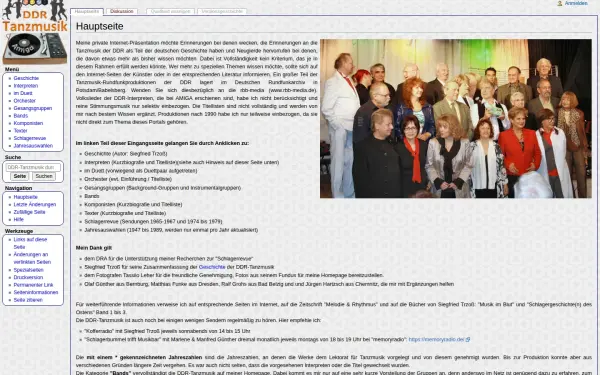Click the Anmelden login link

coord(576,3)
